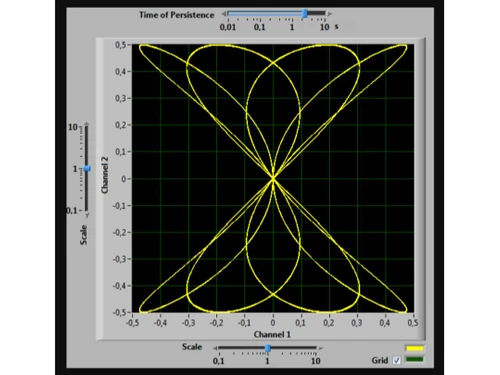Click the 0,1 mark on the persistence scale

[259, 27]
